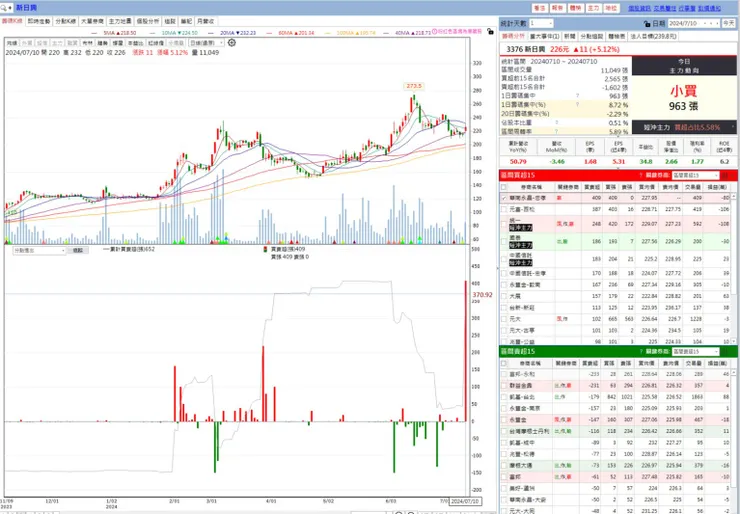Click help icon next to 區間周轉率
740x514 pixels.
tap(557, 132)
